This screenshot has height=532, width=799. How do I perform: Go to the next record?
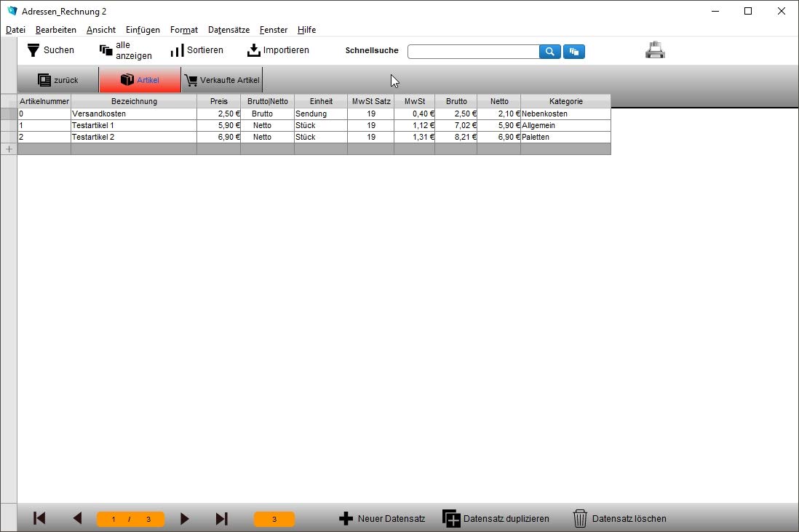(184, 519)
